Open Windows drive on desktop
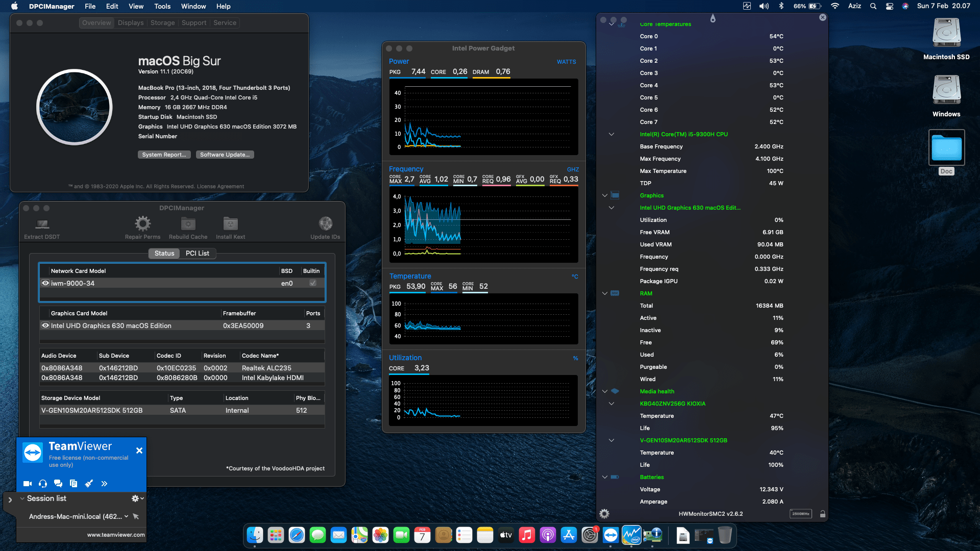980x551 pixels. click(x=946, y=90)
